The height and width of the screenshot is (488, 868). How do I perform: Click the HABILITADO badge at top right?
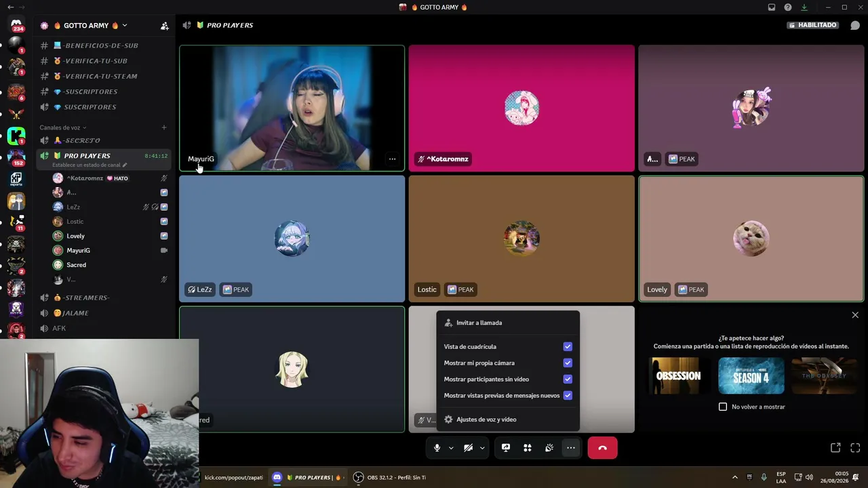click(x=812, y=25)
